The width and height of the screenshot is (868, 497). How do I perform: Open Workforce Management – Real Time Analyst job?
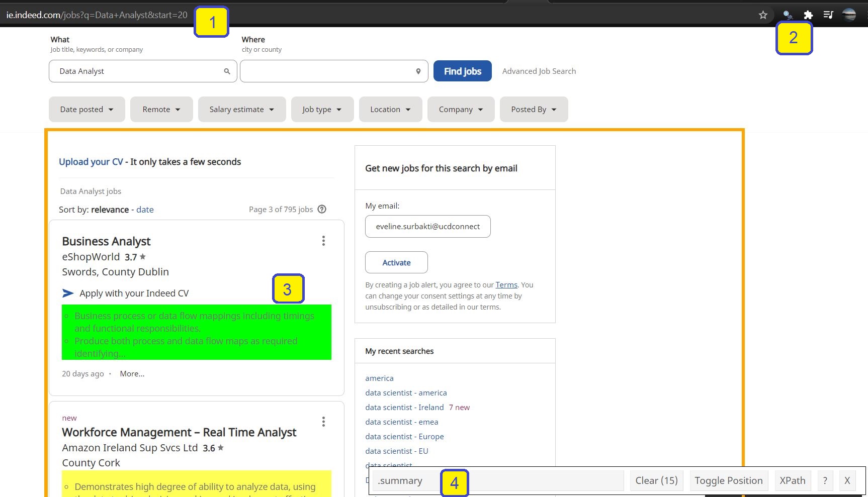179,433
